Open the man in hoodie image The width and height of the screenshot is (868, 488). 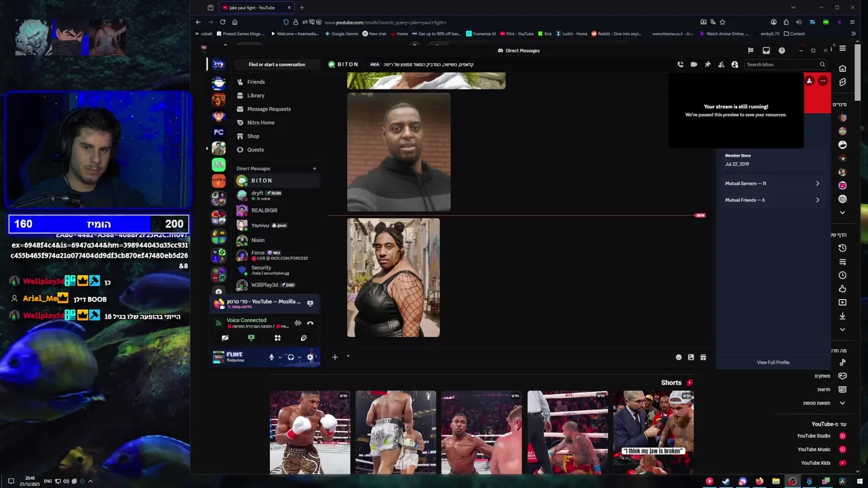399,152
